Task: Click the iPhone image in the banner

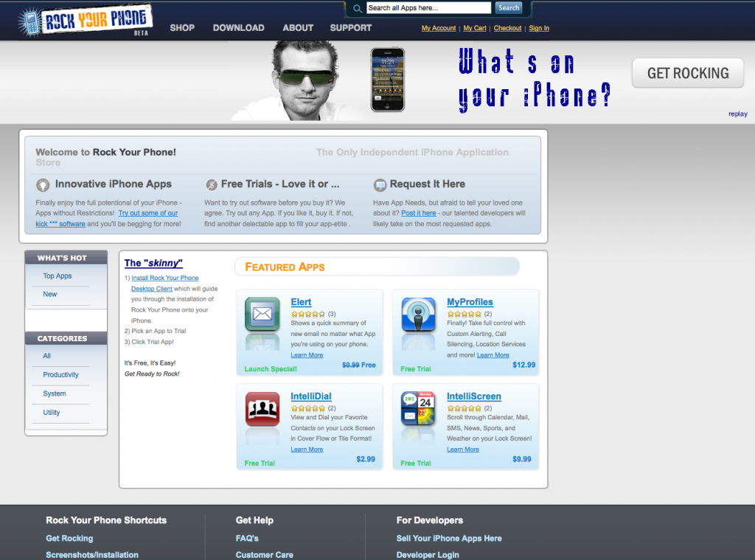Action: pos(388,80)
